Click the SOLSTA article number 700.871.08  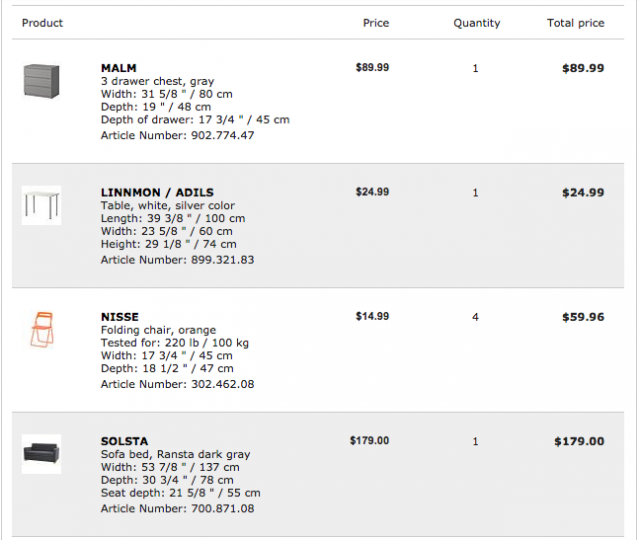click(x=221, y=508)
